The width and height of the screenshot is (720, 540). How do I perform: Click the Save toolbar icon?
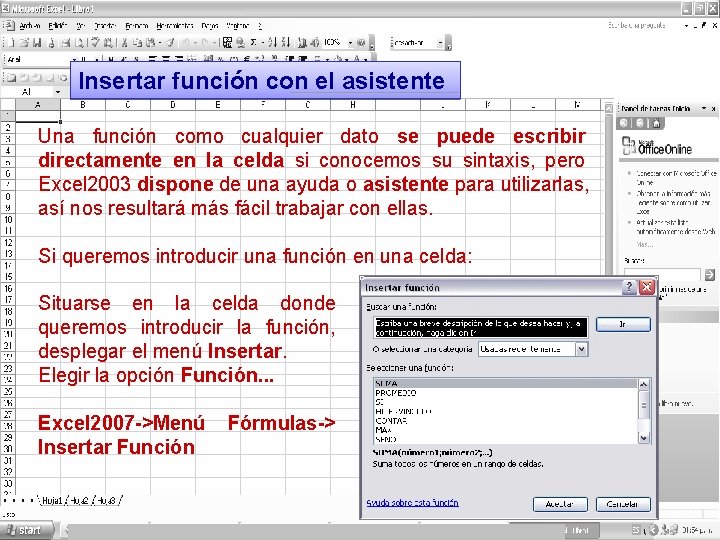point(37,43)
